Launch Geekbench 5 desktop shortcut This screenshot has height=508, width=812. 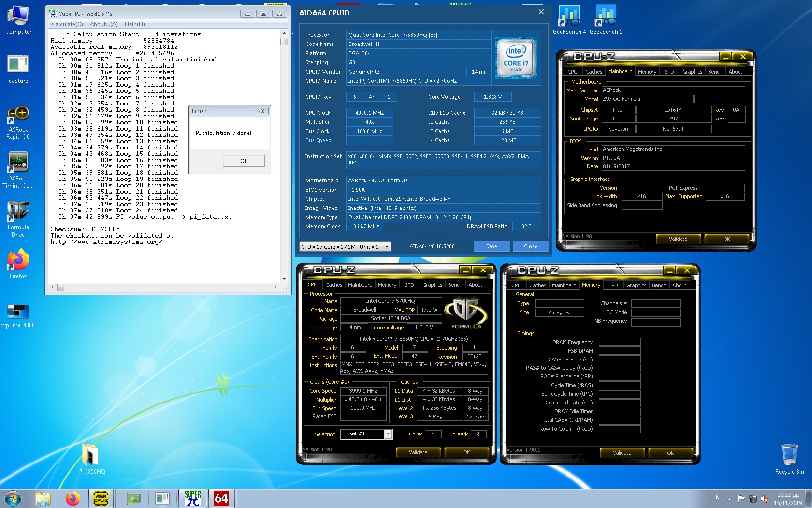(606, 20)
